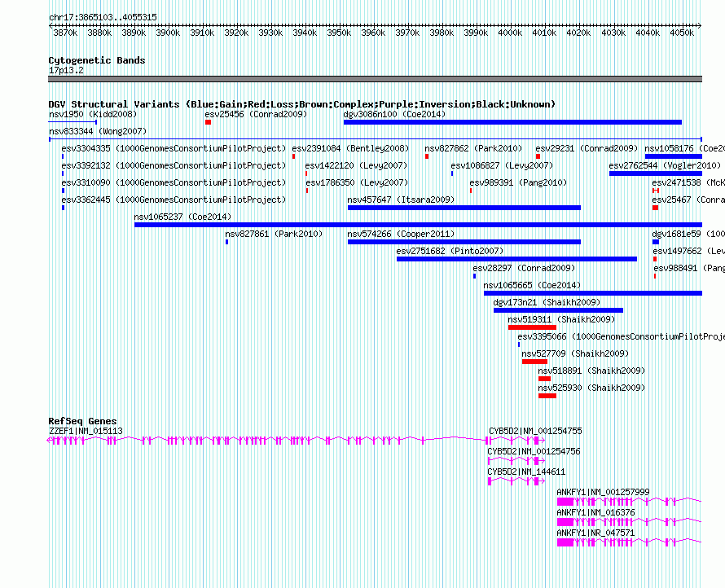
Task: Click the esv3392132 variant label
Action: click(x=174, y=165)
